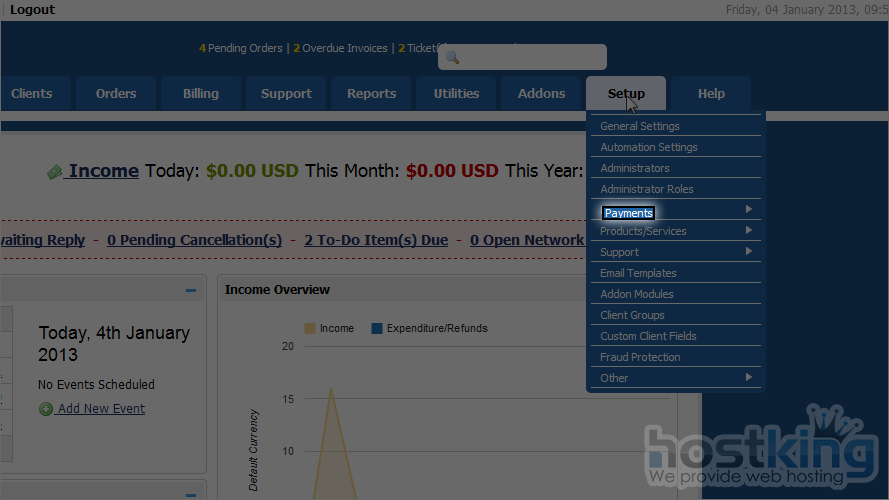Open Email Templates menu item

point(638,273)
